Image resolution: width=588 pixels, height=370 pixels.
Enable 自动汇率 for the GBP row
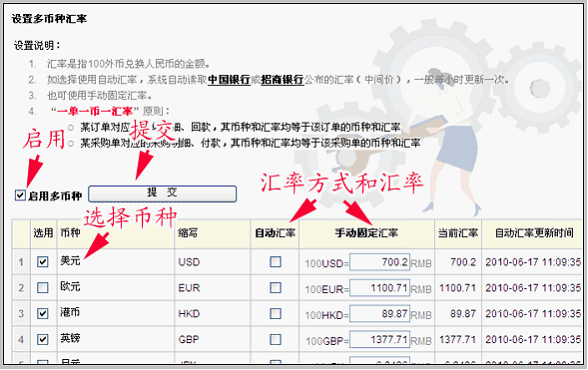click(x=276, y=339)
